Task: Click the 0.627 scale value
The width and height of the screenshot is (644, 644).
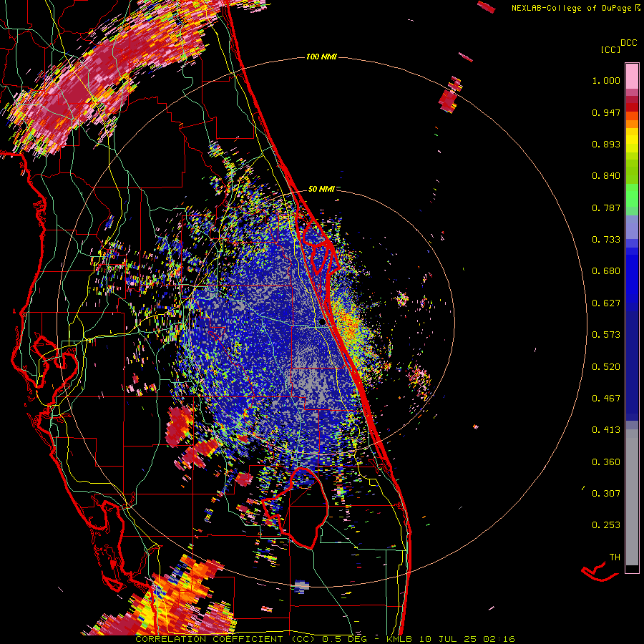Action: (606, 303)
